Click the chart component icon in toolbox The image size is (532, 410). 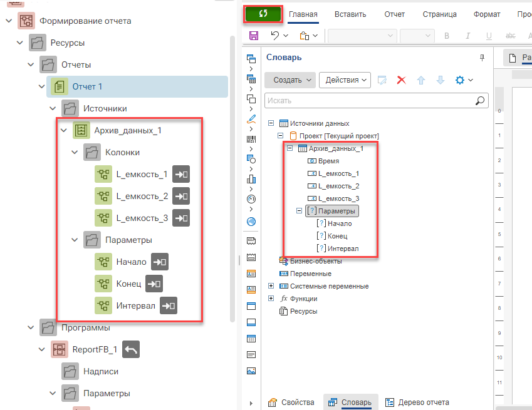(x=251, y=179)
